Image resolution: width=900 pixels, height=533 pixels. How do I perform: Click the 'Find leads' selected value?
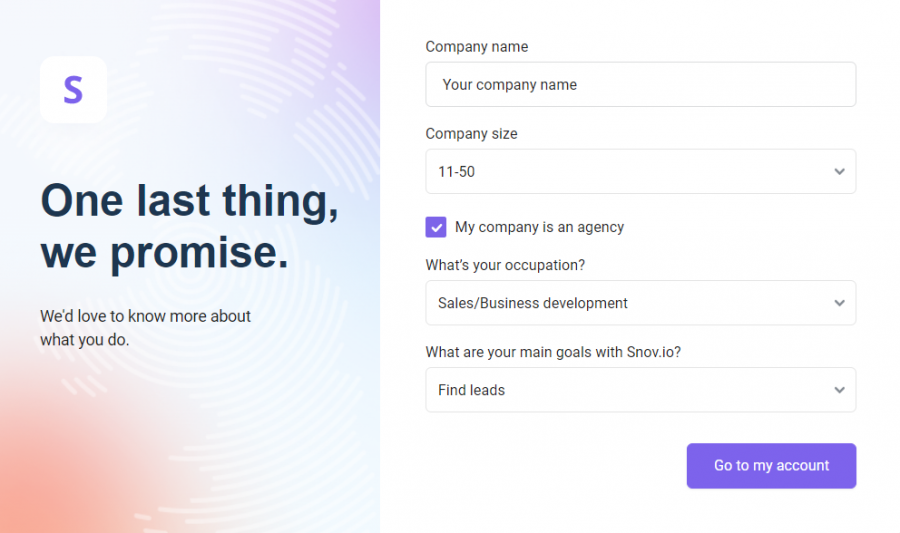coord(471,390)
